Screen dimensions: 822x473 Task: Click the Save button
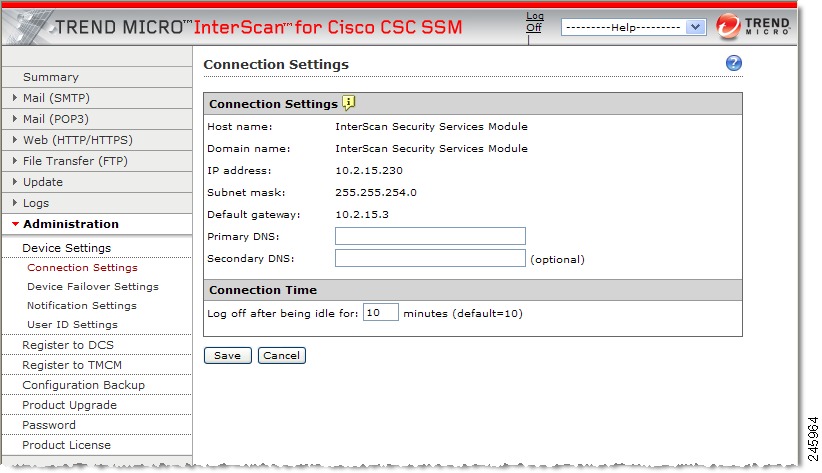[228, 356]
